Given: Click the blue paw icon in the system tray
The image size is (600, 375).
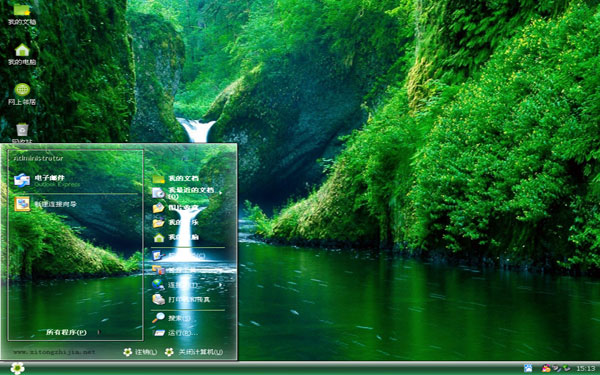Looking at the screenshot, I should click(x=528, y=368).
